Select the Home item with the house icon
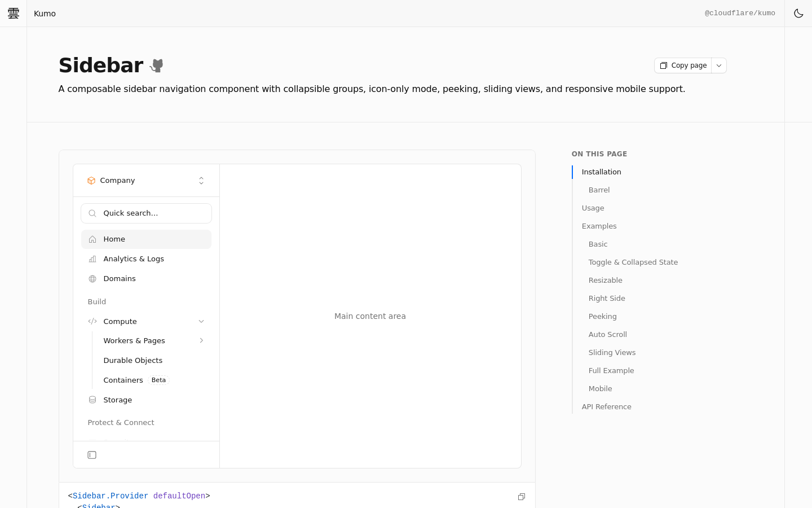The image size is (812, 508). 146,239
